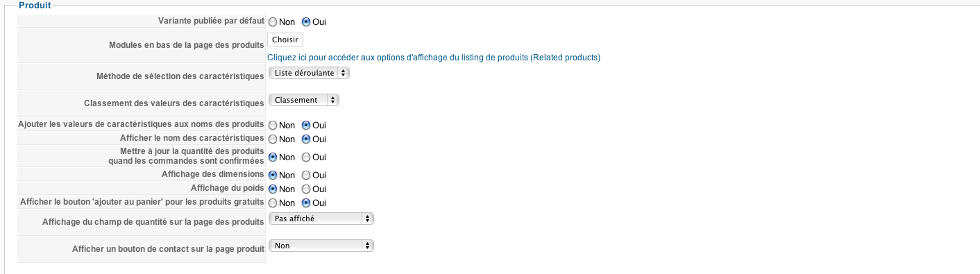Enable Oui for Affichage du poids

coord(306,189)
